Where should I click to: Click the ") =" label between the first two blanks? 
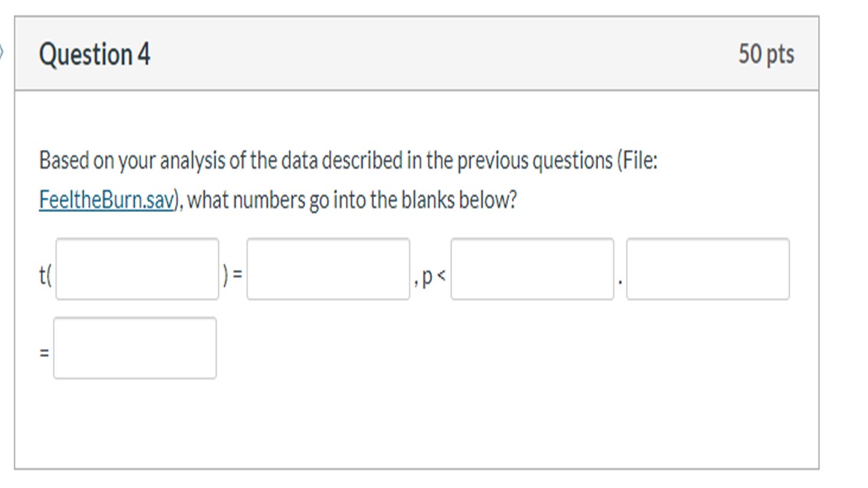(x=233, y=276)
